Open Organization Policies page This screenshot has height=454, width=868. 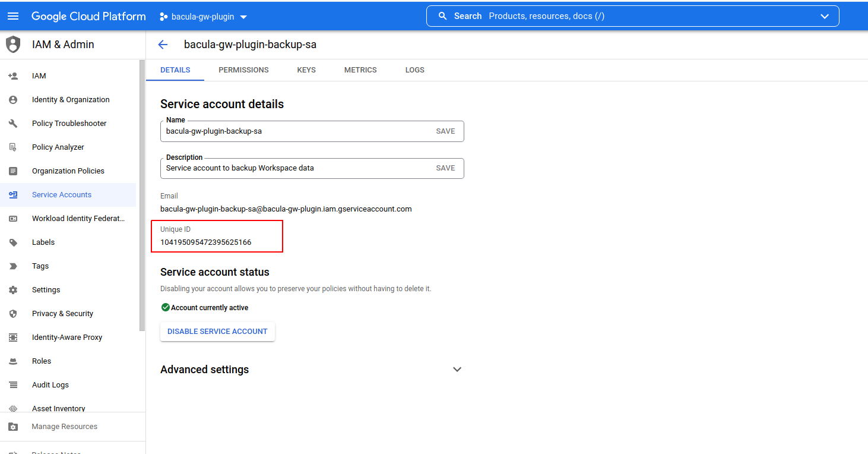(x=68, y=171)
